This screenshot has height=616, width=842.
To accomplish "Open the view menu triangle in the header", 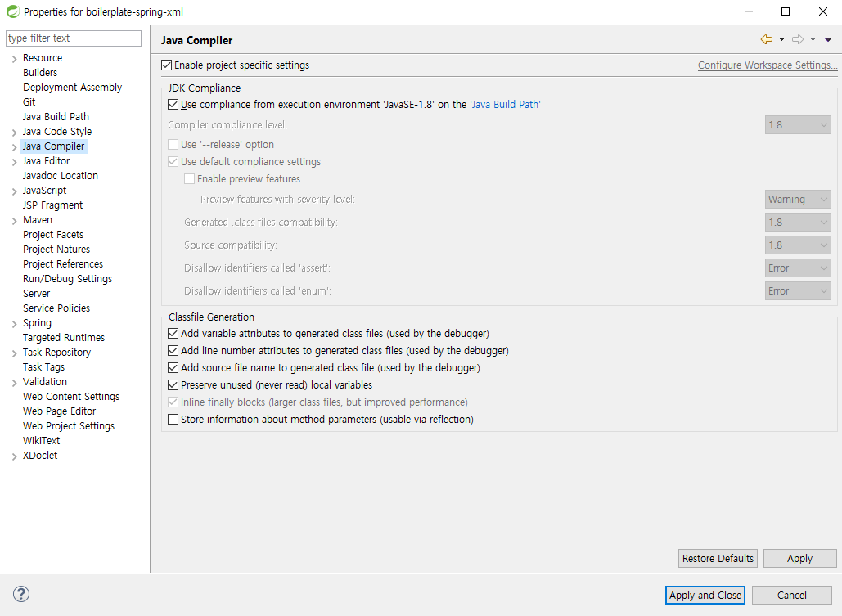I will tap(828, 39).
